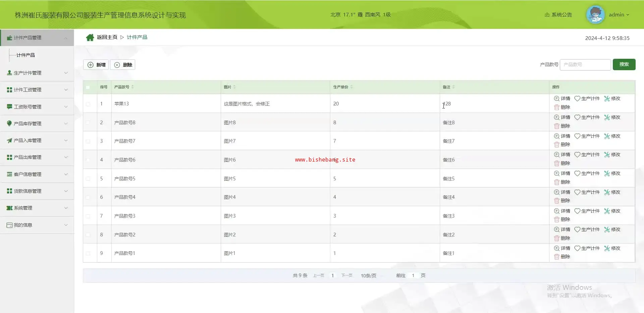Image resolution: width=644 pixels, height=313 pixels.
Task: Follow the 返回主页 breadcrumb link
Action: pos(107,37)
